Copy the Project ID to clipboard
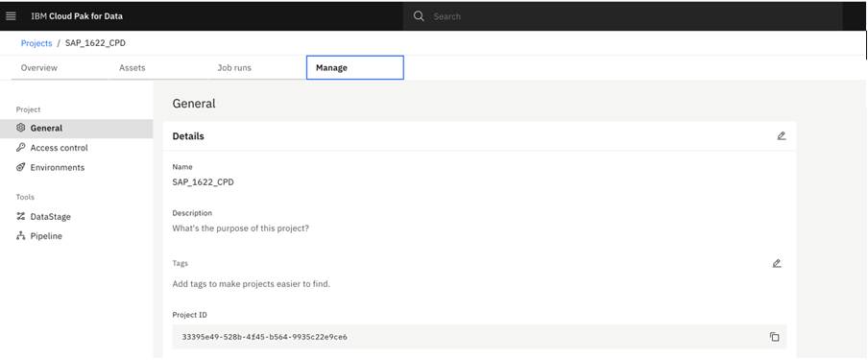The height and width of the screenshot is (360, 868). [775, 337]
